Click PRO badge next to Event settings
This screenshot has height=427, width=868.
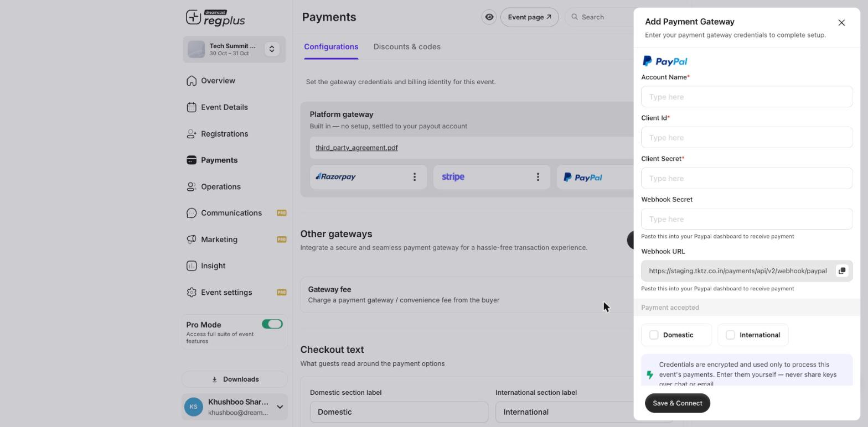281,293
